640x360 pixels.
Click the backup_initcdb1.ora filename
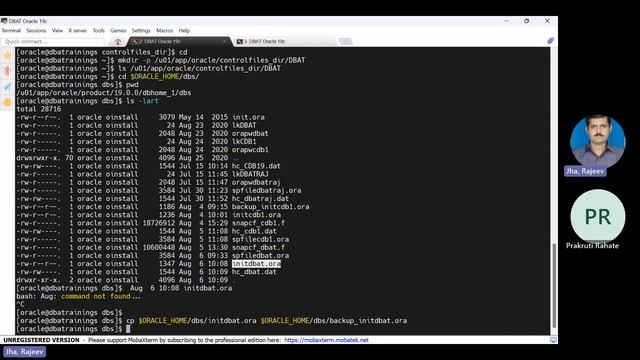tap(271, 207)
